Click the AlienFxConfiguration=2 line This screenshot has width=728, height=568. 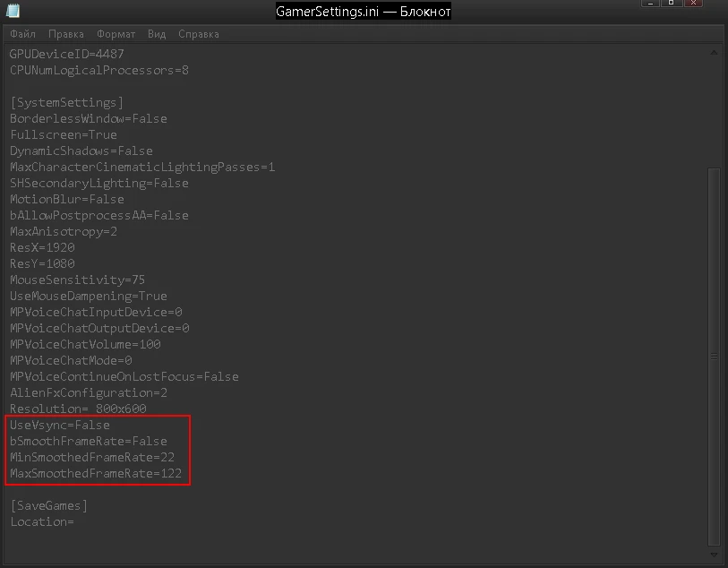pos(89,393)
